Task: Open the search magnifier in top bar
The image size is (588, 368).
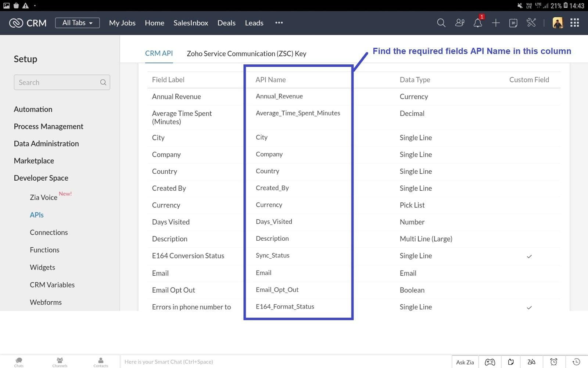Action: click(x=441, y=23)
